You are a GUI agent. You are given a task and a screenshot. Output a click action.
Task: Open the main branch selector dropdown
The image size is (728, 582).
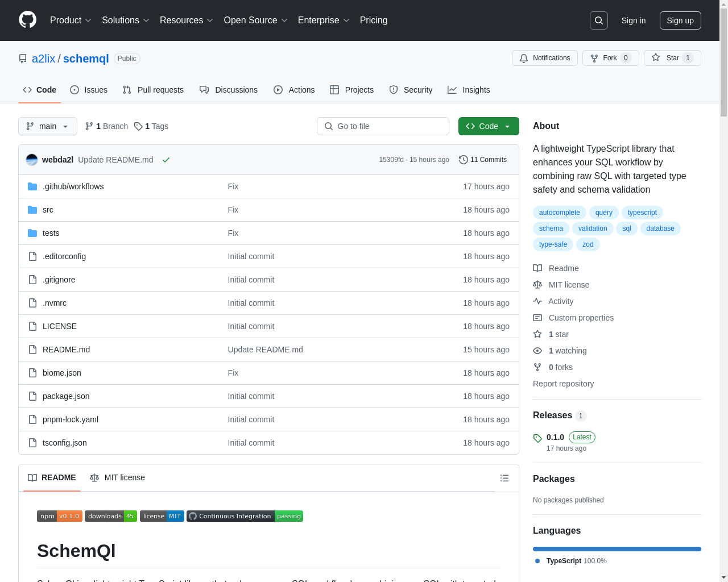click(48, 126)
